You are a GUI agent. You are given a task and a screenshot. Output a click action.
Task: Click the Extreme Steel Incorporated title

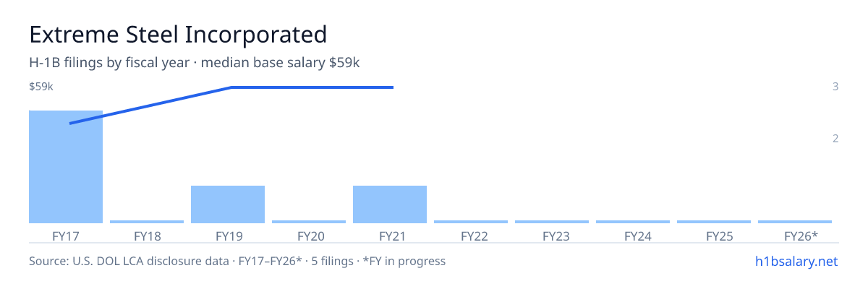tap(178, 34)
